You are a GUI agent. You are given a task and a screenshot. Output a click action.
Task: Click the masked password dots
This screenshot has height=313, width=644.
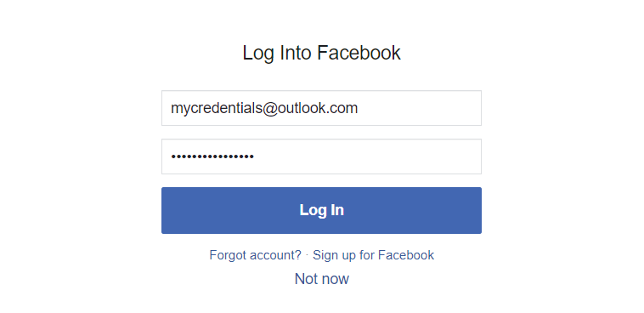212,156
